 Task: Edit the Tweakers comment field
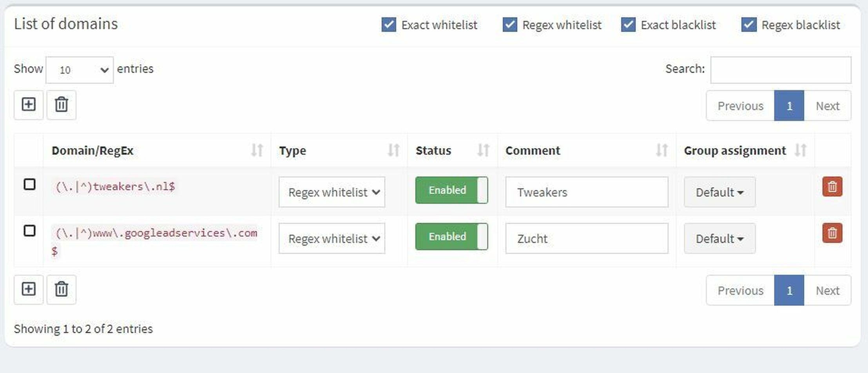586,192
